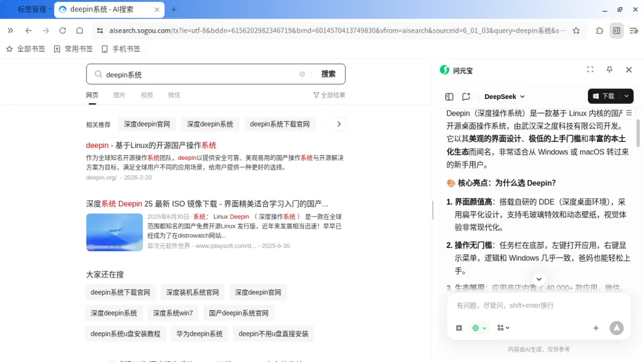Image resolution: width=644 pixels, height=362 pixels.
Task: Toggle the side panel icon in toolbar
Action: coord(617,30)
